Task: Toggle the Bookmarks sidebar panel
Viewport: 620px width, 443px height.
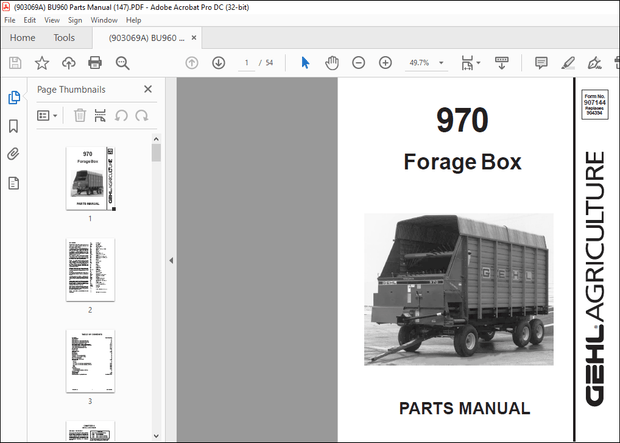Action: [14, 126]
